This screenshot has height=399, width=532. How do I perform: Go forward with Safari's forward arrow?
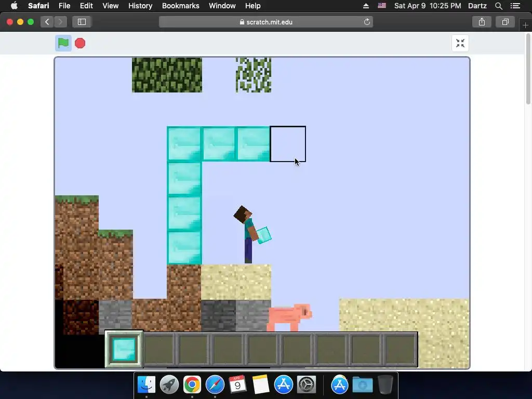click(x=60, y=22)
